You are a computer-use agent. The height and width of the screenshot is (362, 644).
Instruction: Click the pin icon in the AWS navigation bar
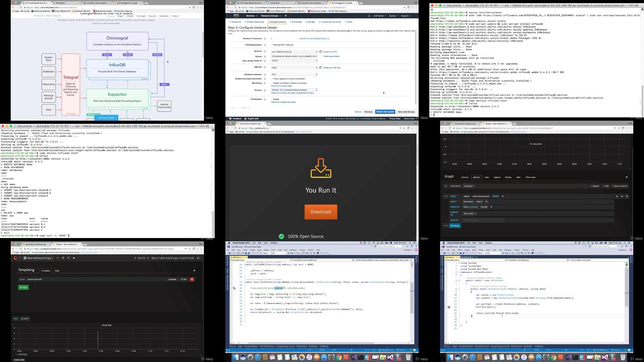pos(286,16)
